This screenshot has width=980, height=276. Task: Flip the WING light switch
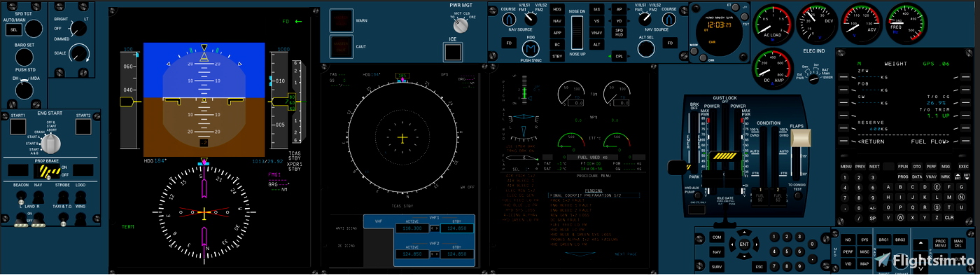pyautogui.click(x=80, y=219)
